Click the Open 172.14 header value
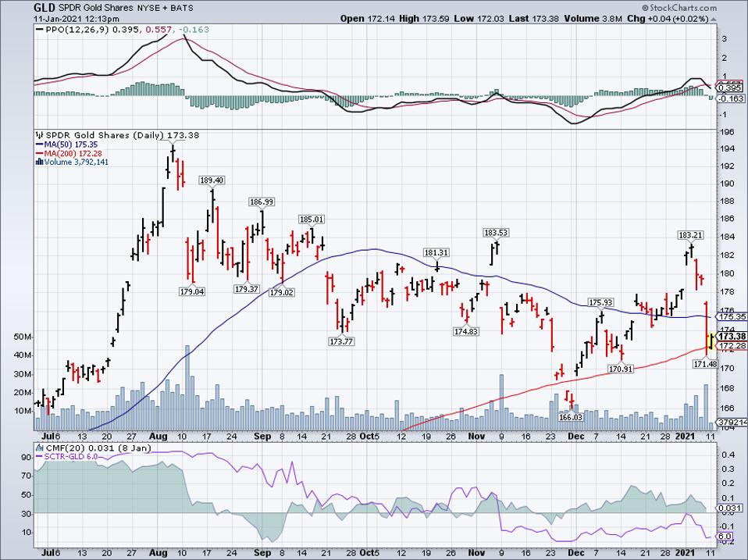Image resolution: width=748 pixels, height=560 pixels. 369,19
